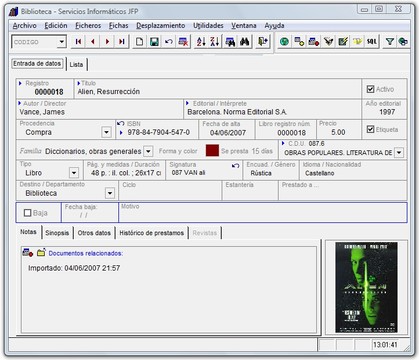Expand the Procedencia dropdown
Viewport: 419px width, 360px height.
(x=106, y=132)
